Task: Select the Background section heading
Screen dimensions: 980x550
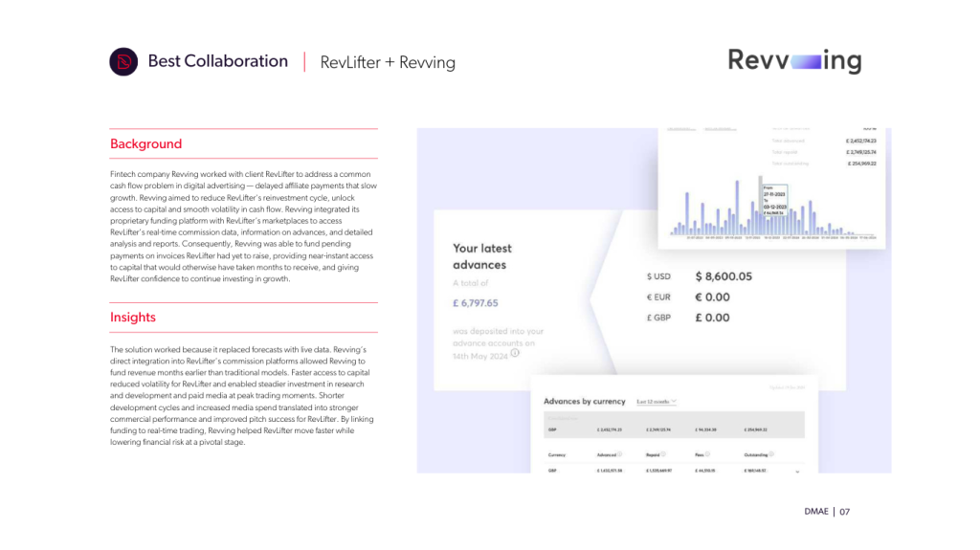Action: click(145, 143)
